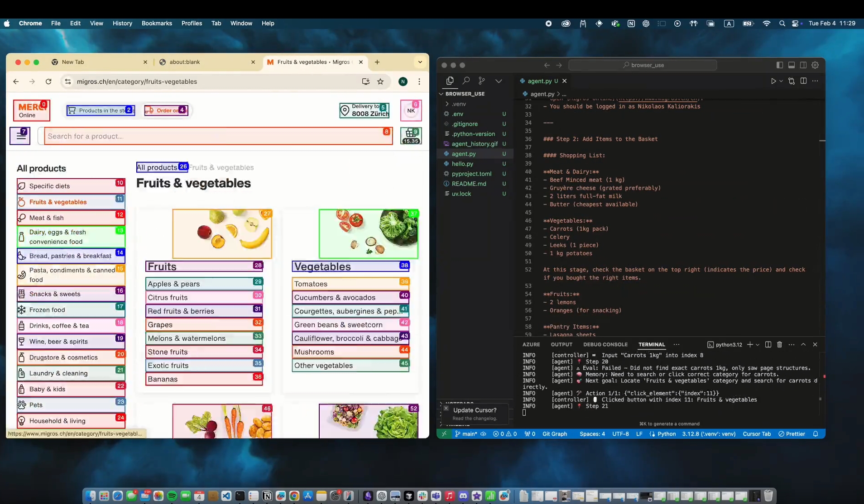Click Git branch main in status bar
864x504 pixels.
[466, 434]
